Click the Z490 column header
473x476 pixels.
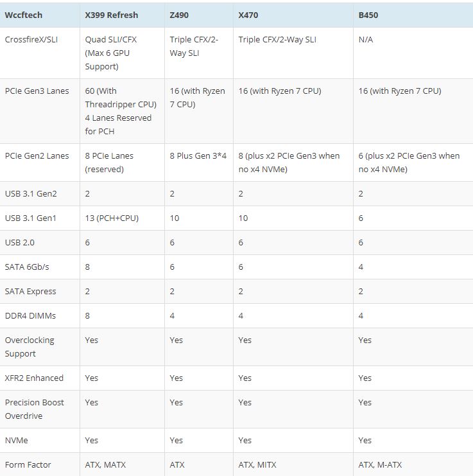(179, 15)
